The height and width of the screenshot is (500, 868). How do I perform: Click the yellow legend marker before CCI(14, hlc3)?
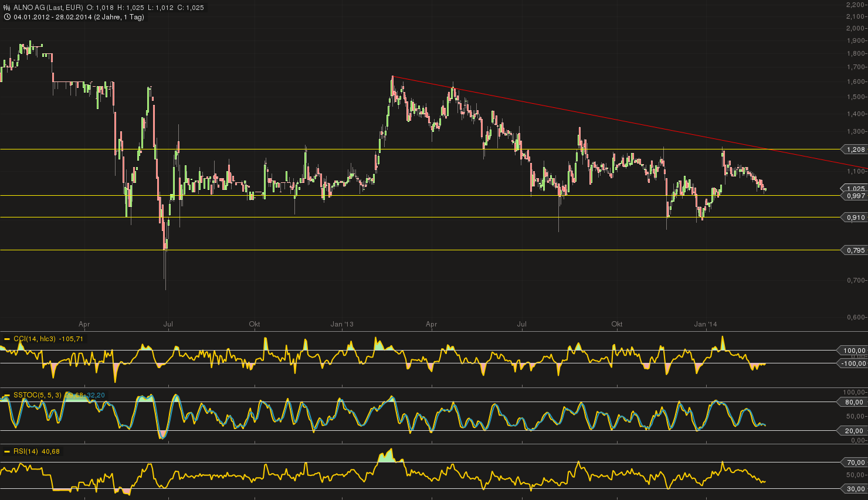6,338
